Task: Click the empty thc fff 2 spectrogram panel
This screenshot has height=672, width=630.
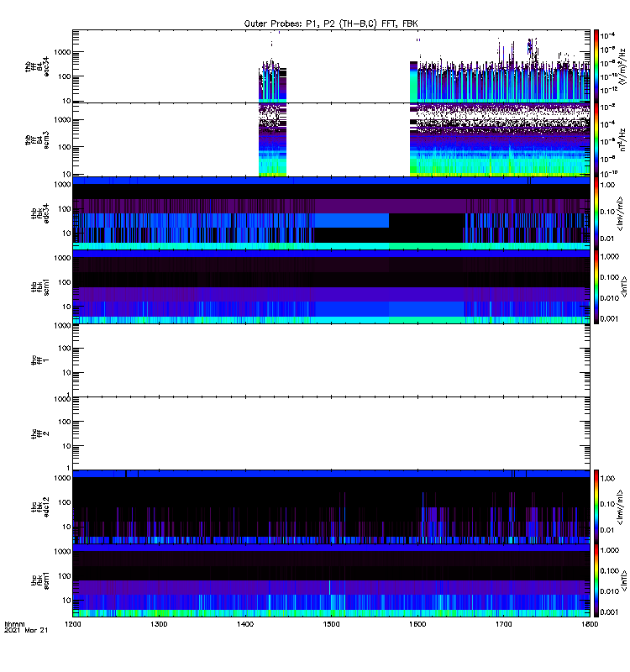Action: [331, 433]
